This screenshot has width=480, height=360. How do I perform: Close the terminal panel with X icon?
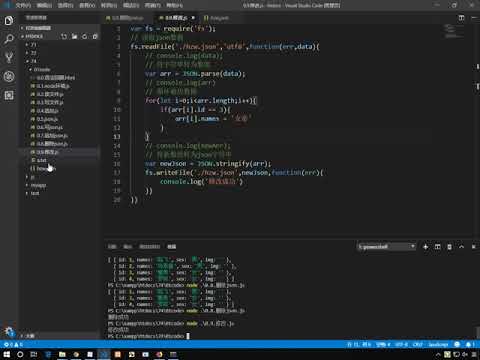tap(473, 247)
